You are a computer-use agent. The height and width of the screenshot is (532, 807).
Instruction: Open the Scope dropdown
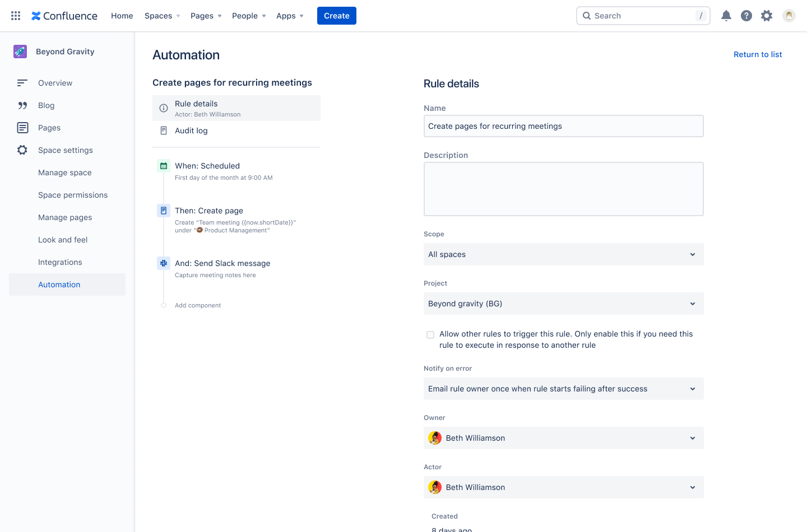coord(564,254)
